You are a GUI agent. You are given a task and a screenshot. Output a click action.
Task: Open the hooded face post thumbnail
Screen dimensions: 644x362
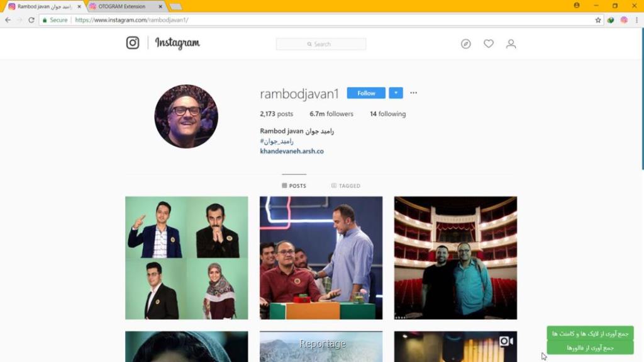tap(186, 346)
